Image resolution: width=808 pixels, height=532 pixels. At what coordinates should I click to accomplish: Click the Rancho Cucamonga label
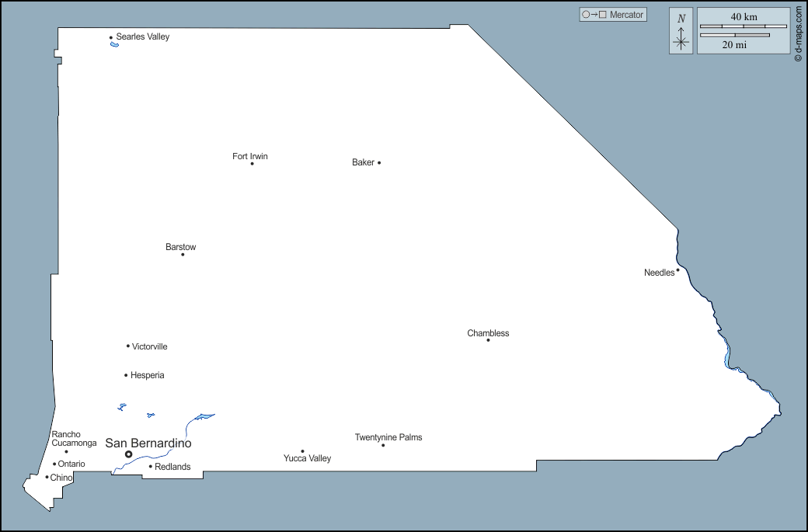click(x=74, y=439)
